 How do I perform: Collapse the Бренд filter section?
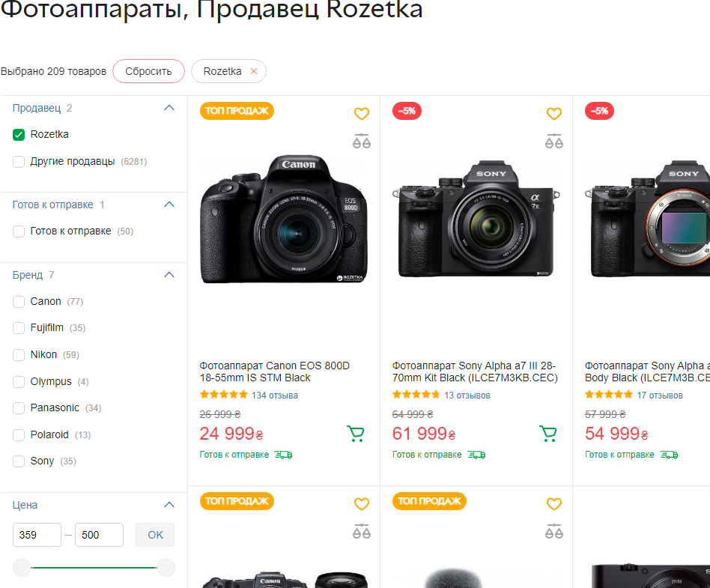(x=169, y=275)
